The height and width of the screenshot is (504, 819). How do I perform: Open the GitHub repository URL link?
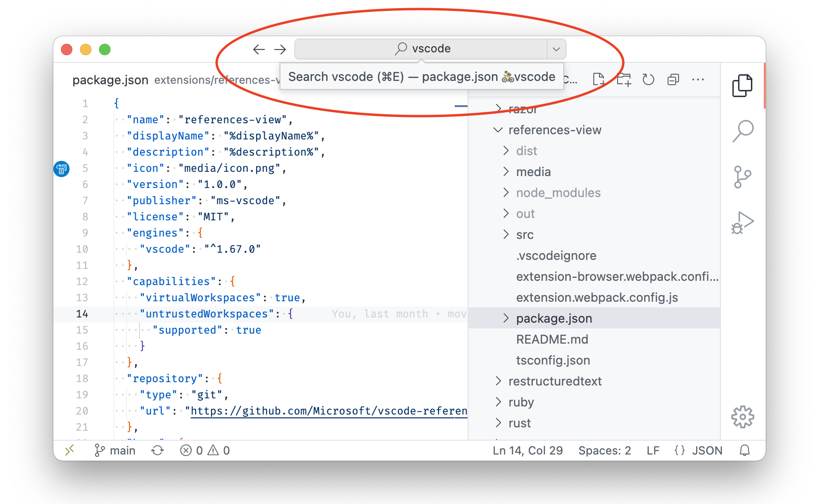click(x=329, y=410)
